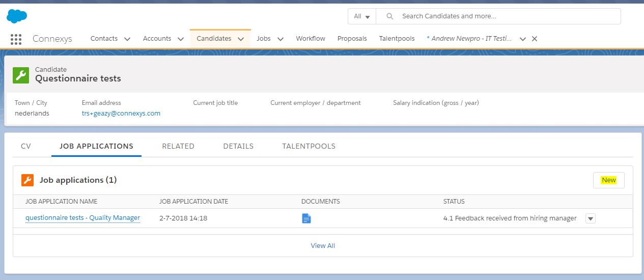The image size is (644, 280).
Task: Open row actions menu for Quality Manager application
Action: [591, 218]
